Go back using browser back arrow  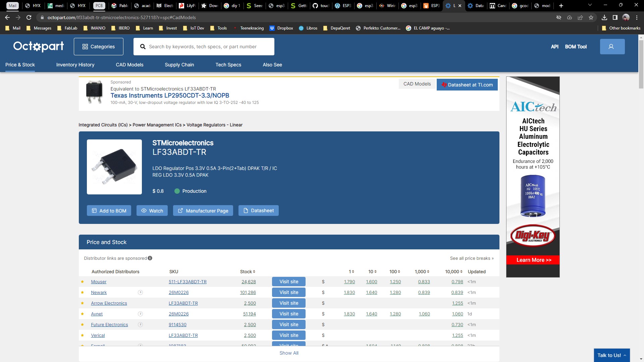point(7,17)
